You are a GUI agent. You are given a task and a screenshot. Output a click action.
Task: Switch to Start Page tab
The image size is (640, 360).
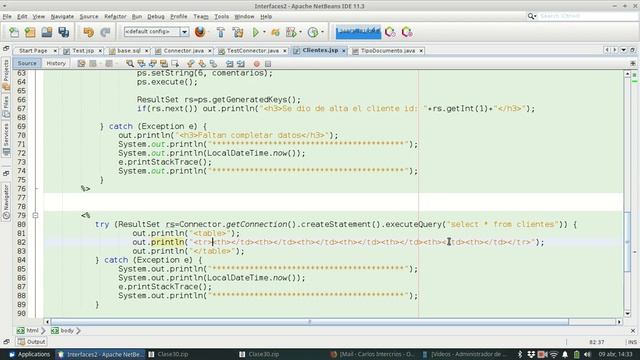(x=33, y=51)
